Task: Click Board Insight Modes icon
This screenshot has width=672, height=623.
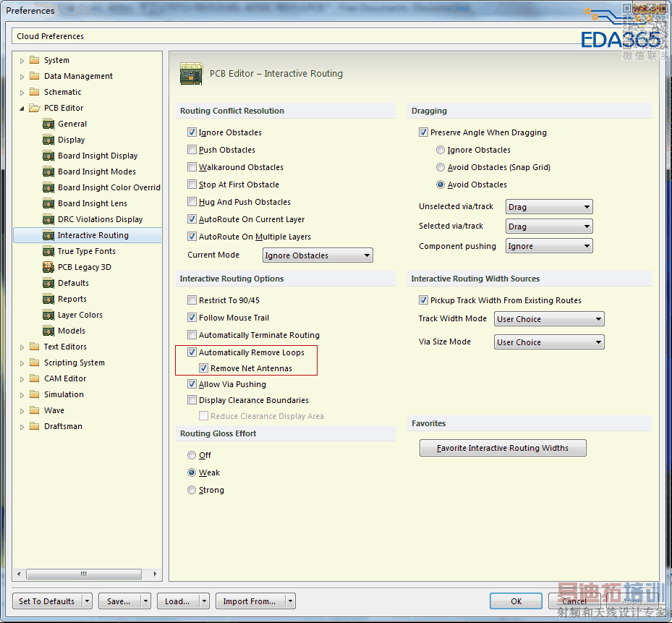Action: (48, 171)
